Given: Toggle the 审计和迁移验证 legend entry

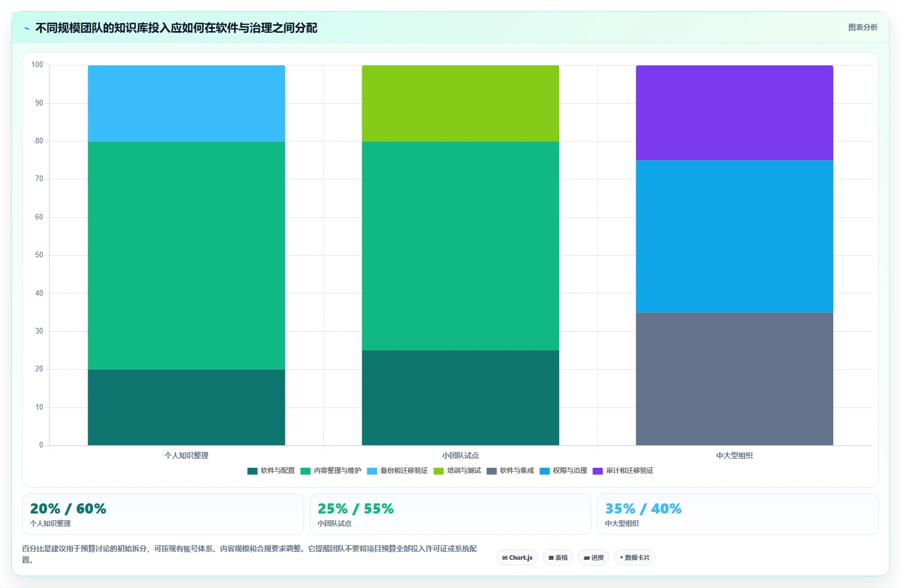Looking at the screenshot, I should point(623,471).
